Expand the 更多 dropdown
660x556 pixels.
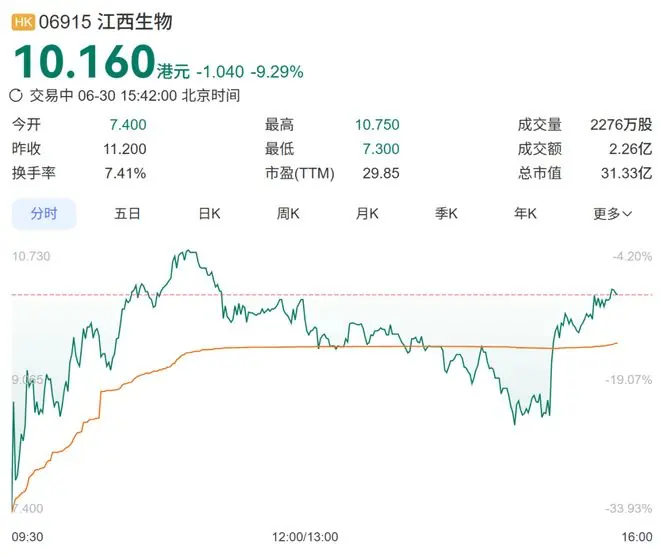[612, 214]
